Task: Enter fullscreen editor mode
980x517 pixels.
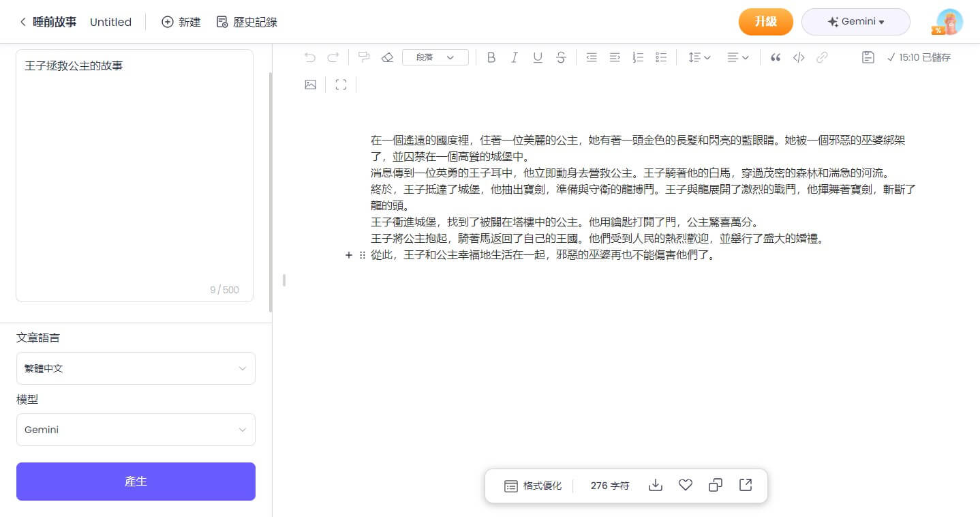Action: coord(341,85)
